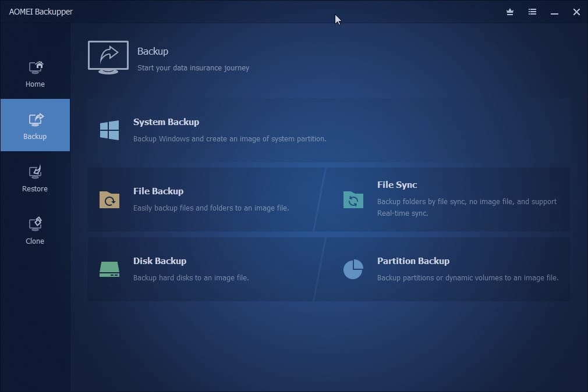Viewport: 588px width, 392px height.
Task: Switch to the Clone section
Action: [x=35, y=230]
